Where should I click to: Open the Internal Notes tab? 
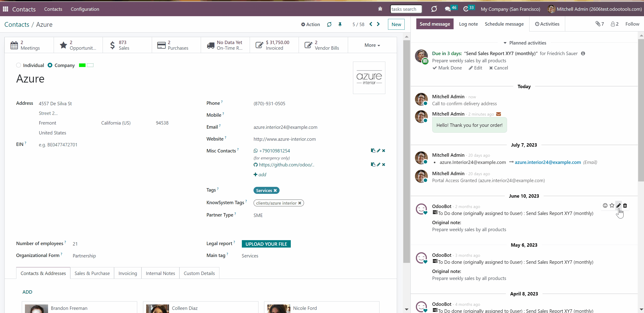click(161, 273)
